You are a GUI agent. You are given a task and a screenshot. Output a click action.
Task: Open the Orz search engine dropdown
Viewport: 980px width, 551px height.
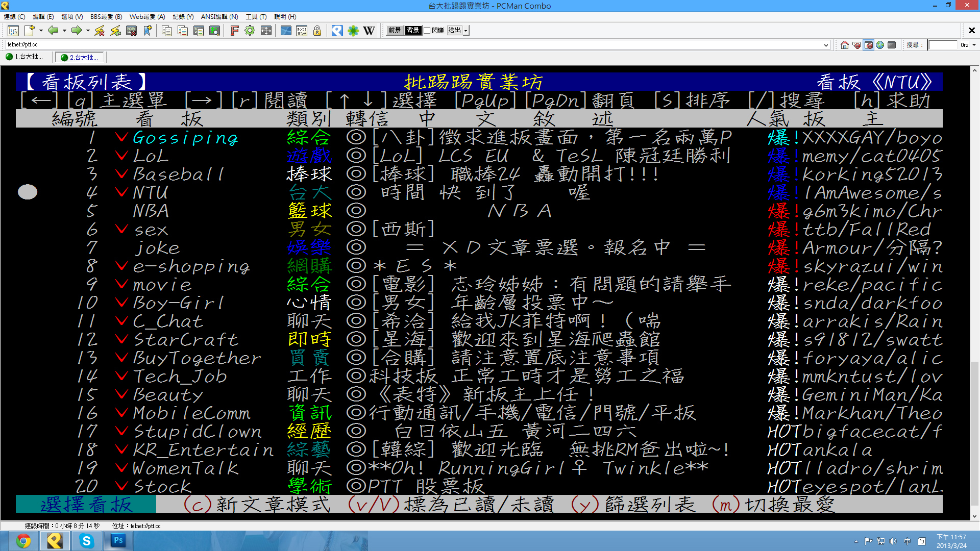(x=974, y=45)
